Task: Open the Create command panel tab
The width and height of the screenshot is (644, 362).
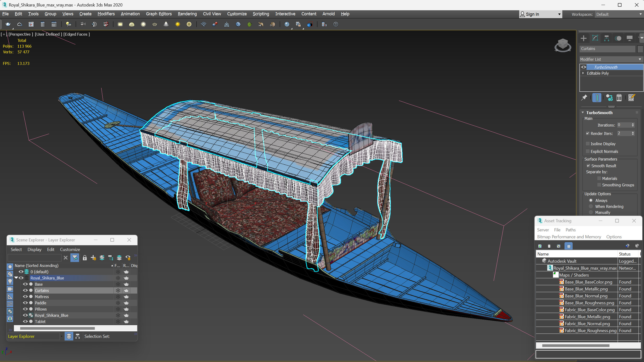Action: click(583, 38)
